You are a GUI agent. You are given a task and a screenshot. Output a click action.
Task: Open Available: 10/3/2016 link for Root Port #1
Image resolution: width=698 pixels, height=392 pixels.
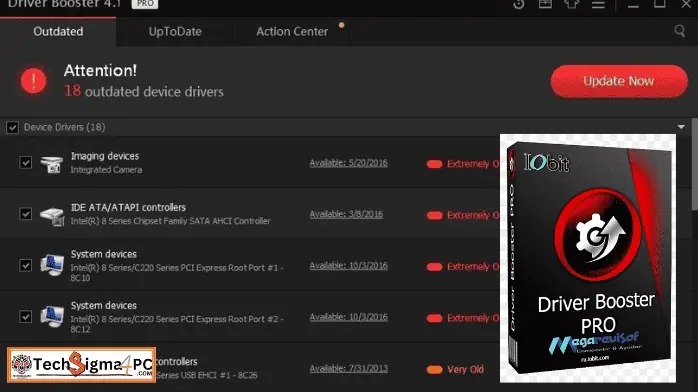click(x=349, y=266)
